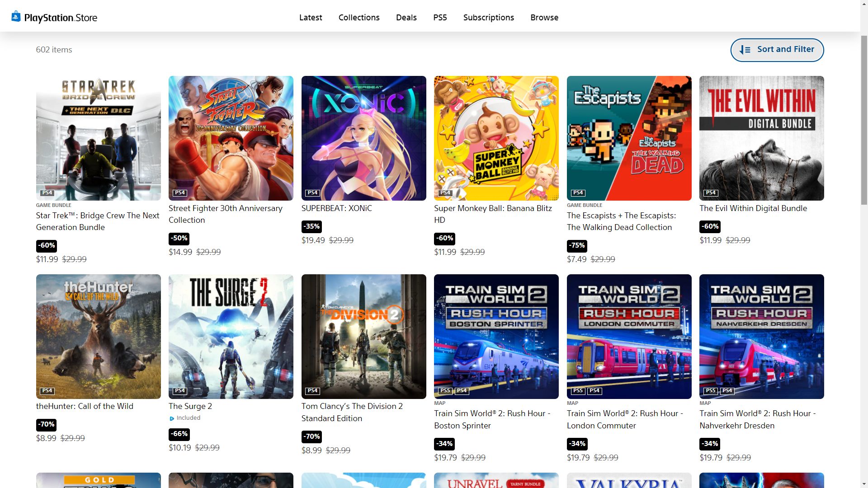The width and height of the screenshot is (868, 488).
Task: Click the -75% discount badge for The Escapists
Action: [x=577, y=245]
